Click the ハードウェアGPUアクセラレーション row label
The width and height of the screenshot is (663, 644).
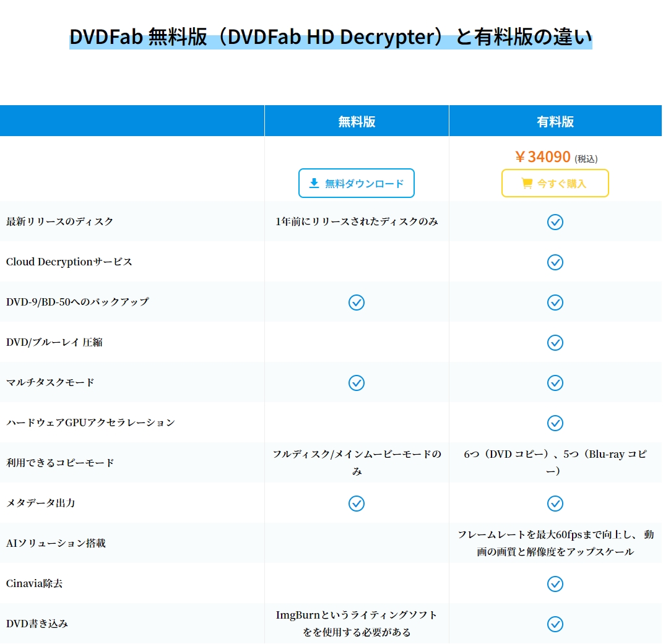[90, 422]
